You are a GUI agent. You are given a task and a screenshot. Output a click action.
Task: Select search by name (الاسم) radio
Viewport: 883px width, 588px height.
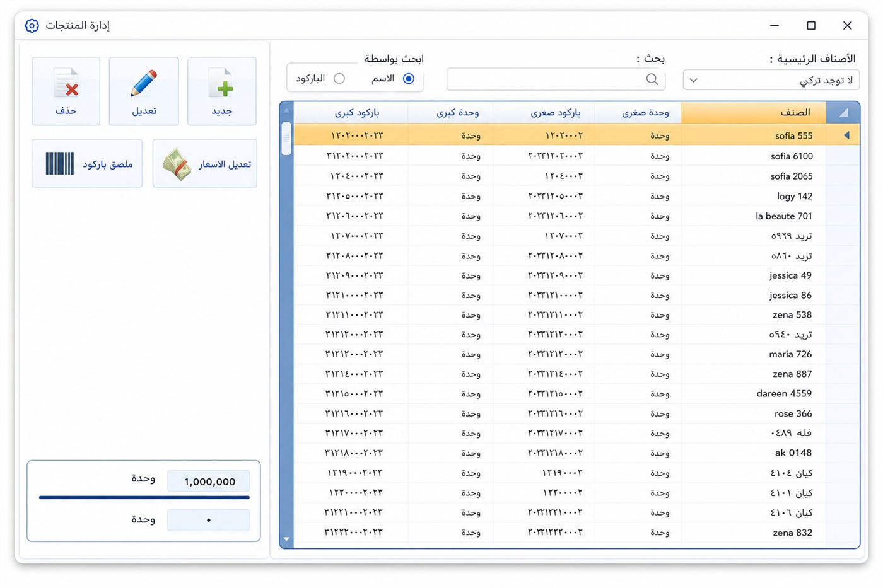(x=409, y=79)
